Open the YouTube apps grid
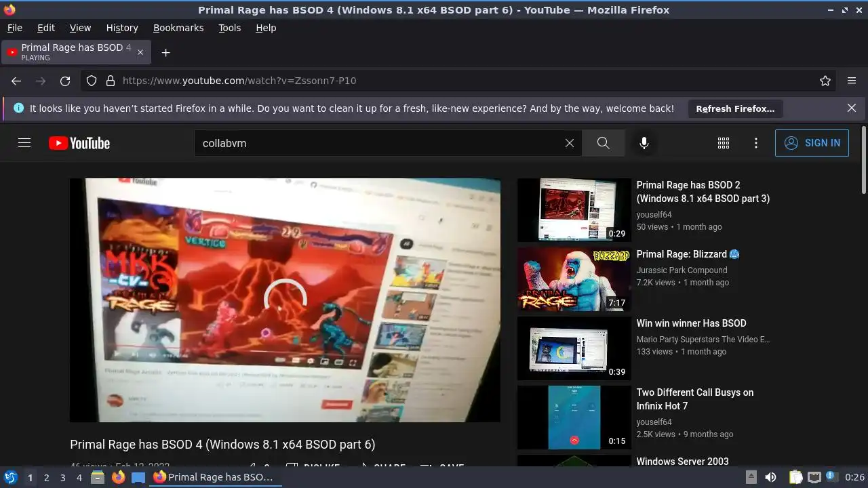868x488 pixels. tap(724, 143)
